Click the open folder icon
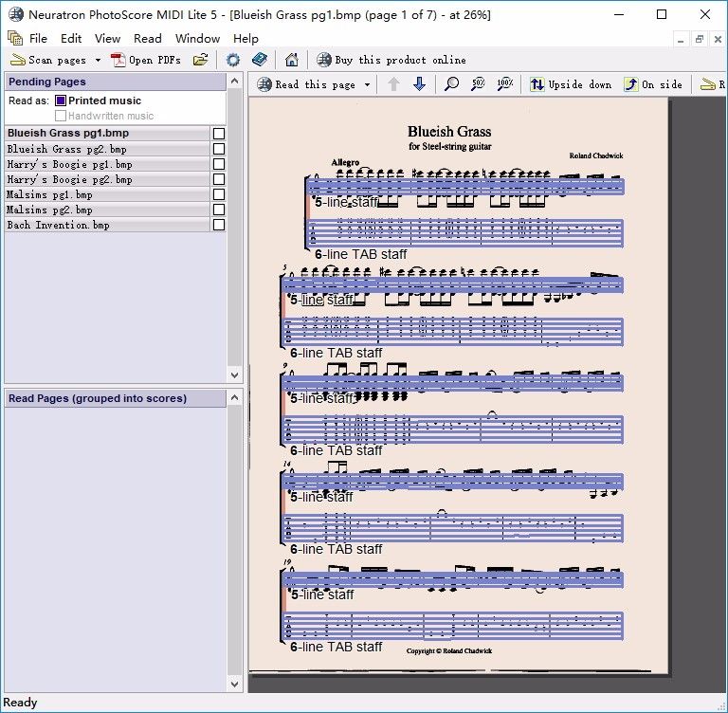This screenshot has height=713, width=728. [200, 60]
